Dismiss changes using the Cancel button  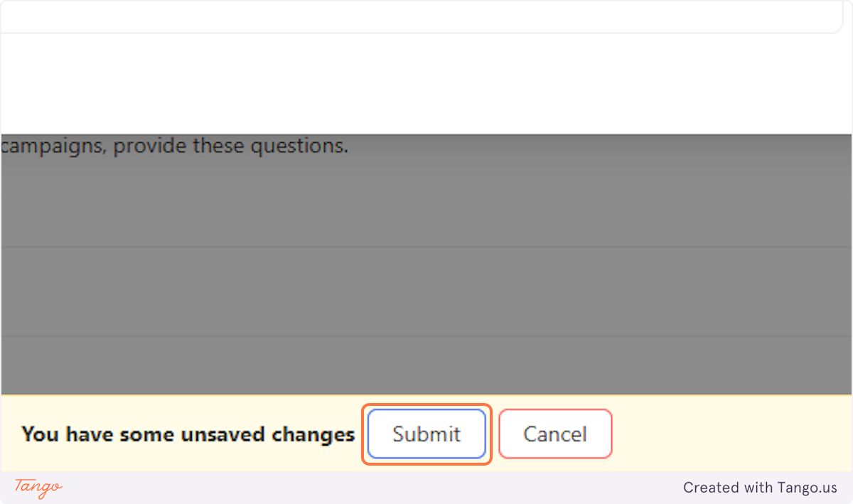click(x=555, y=434)
